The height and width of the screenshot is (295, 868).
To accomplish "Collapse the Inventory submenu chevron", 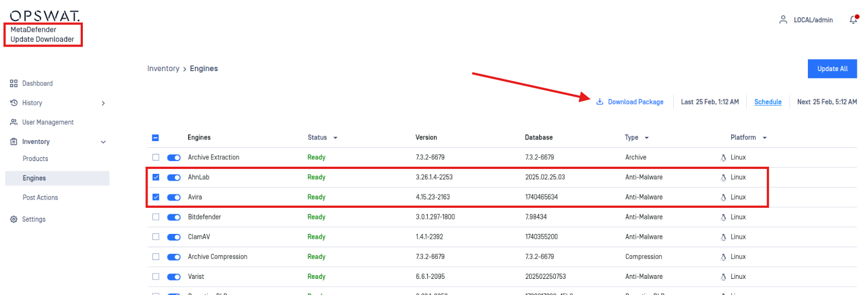I will [103, 142].
